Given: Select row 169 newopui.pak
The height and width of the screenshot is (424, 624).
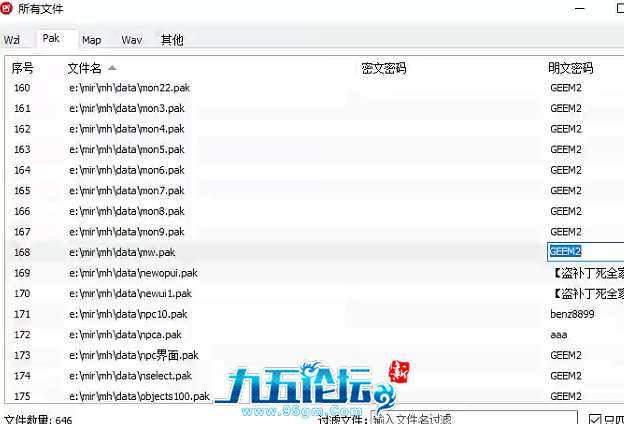Looking at the screenshot, I should click(133, 273).
